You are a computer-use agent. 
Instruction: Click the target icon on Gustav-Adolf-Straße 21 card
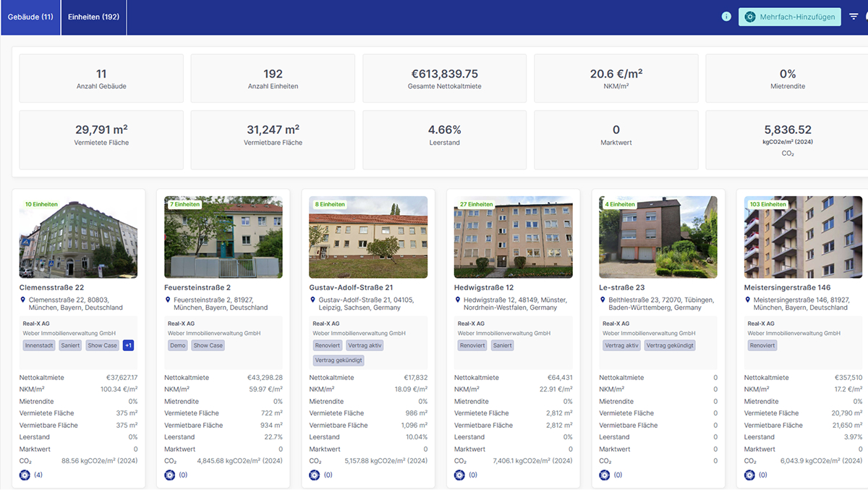315,475
